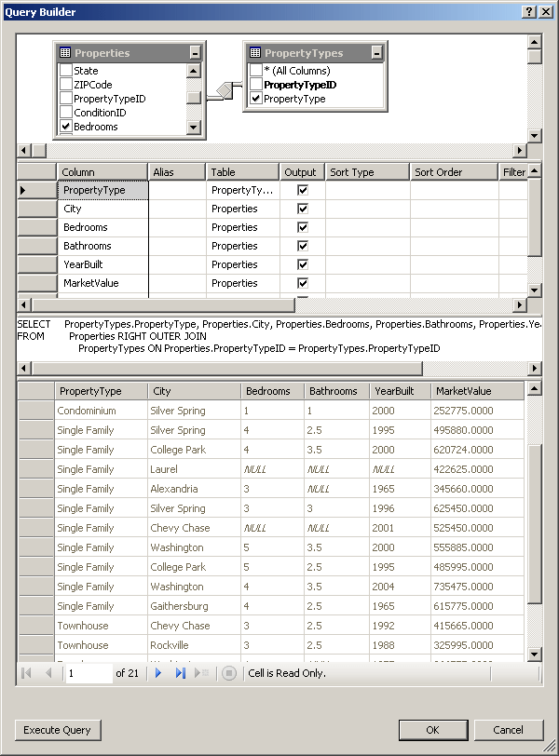The width and height of the screenshot is (559, 756).
Task: Click the Gaithersburg city cell
Action: pyautogui.click(x=194, y=606)
